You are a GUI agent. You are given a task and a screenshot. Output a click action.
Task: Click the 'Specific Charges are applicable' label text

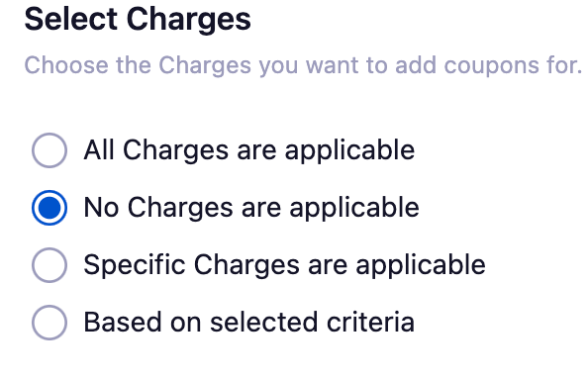pyautogui.click(x=285, y=265)
